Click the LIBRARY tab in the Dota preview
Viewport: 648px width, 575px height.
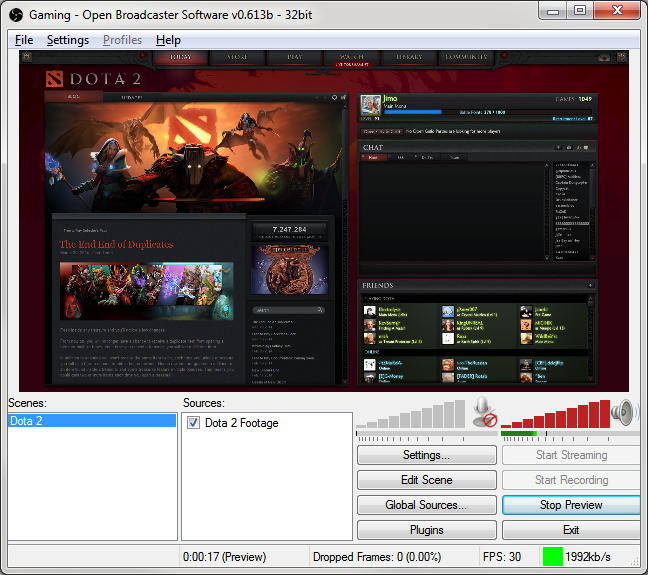click(x=409, y=57)
